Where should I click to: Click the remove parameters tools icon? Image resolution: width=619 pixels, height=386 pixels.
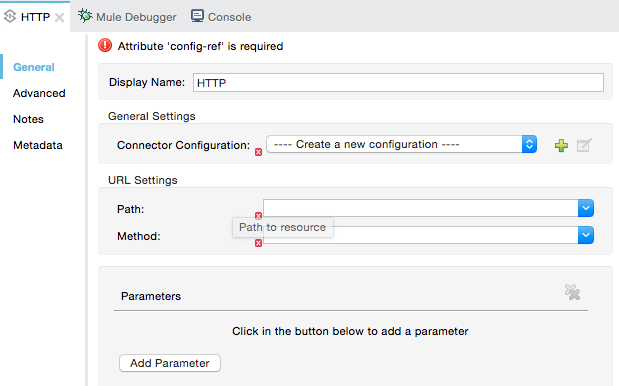572,292
